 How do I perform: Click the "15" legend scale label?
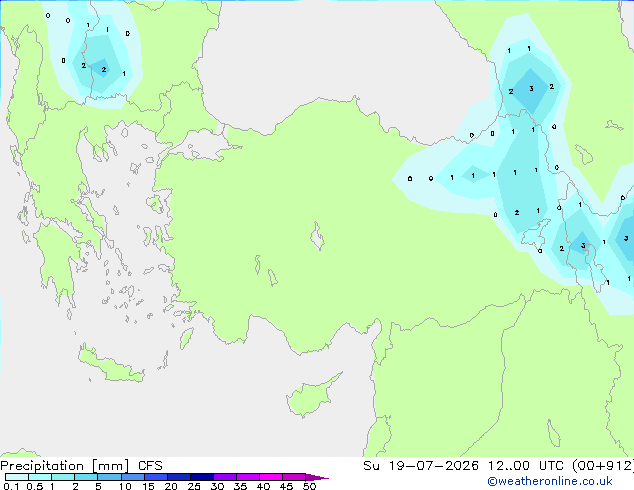point(148,486)
